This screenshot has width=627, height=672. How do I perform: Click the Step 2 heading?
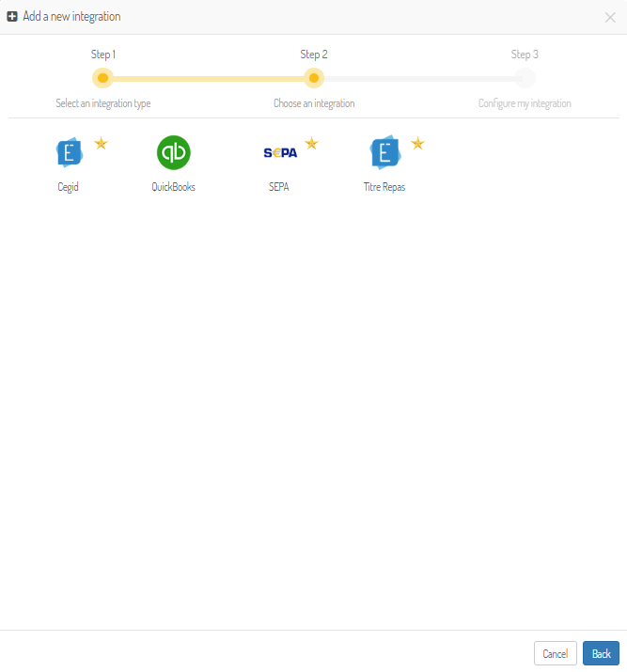click(x=314, y=55)
